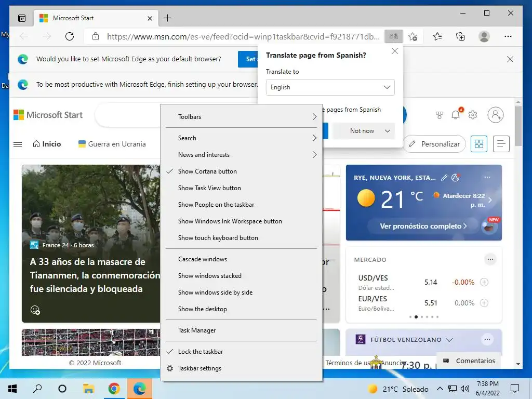Viewport: 532px width, 399px height.
Task: Enable Show People on the taskbar
Action: point(241,205)
